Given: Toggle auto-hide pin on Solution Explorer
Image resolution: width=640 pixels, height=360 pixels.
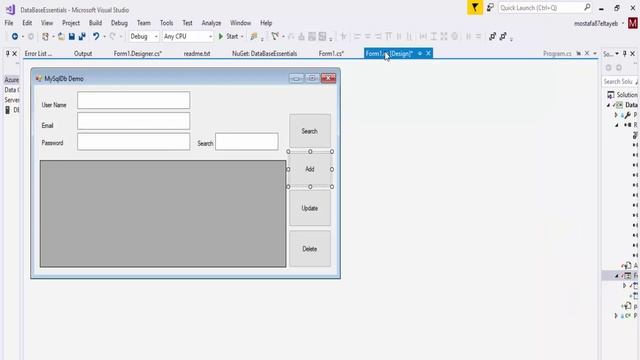Looking at the screenshot, I should pyautogui.click(x=624, y=53).
